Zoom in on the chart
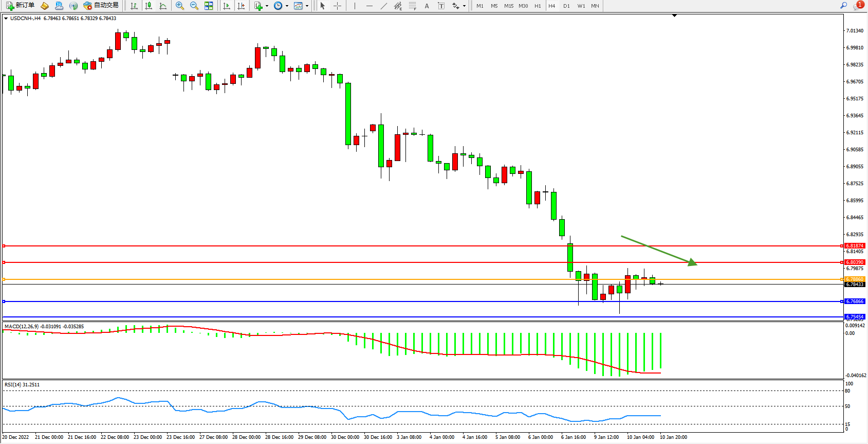Screen dimensions: 868x444 (x=180, y=6)
